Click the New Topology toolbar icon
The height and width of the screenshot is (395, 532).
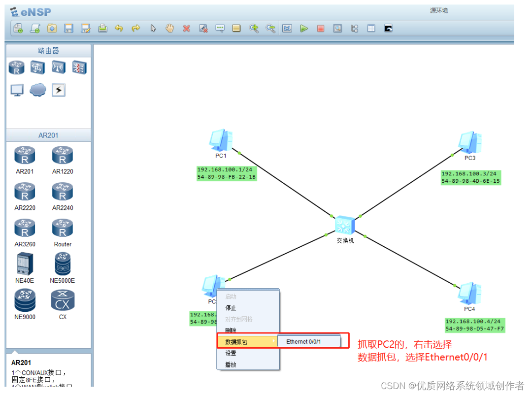pos(18,28)
